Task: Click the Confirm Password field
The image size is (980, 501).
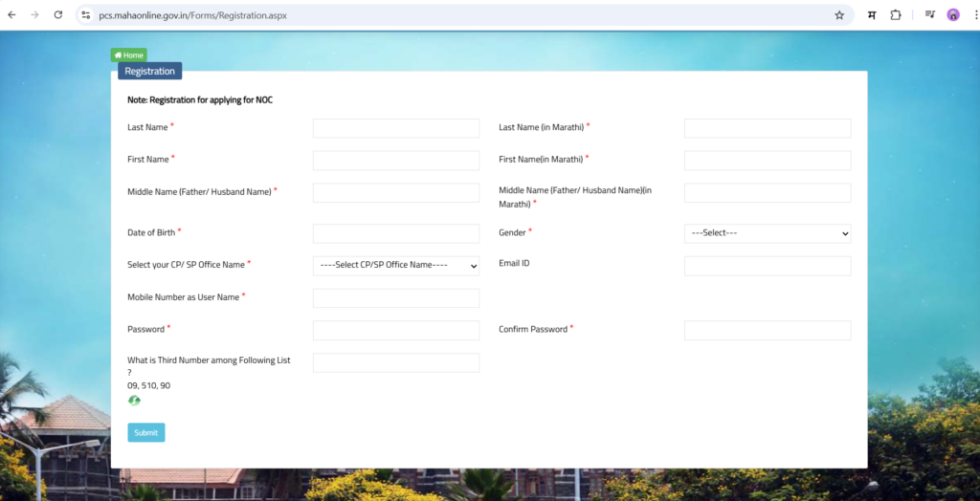Action: point(767,330)
